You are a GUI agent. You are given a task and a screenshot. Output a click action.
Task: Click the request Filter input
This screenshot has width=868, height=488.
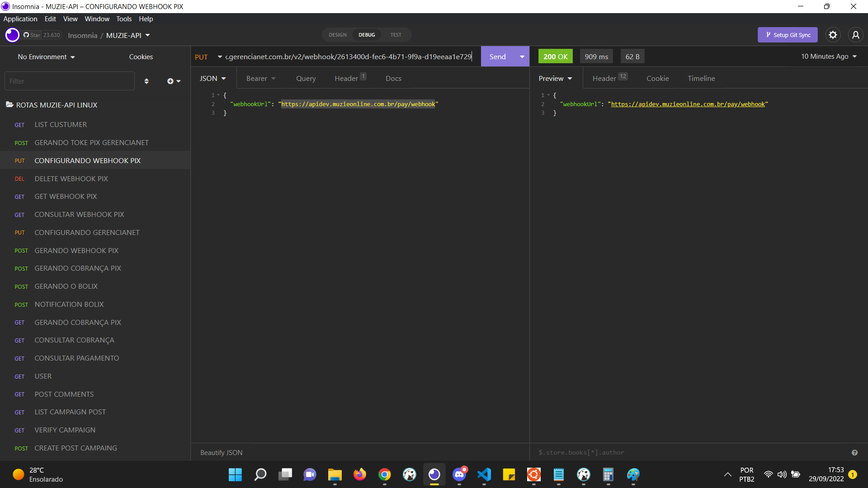[x=70, y=81]
